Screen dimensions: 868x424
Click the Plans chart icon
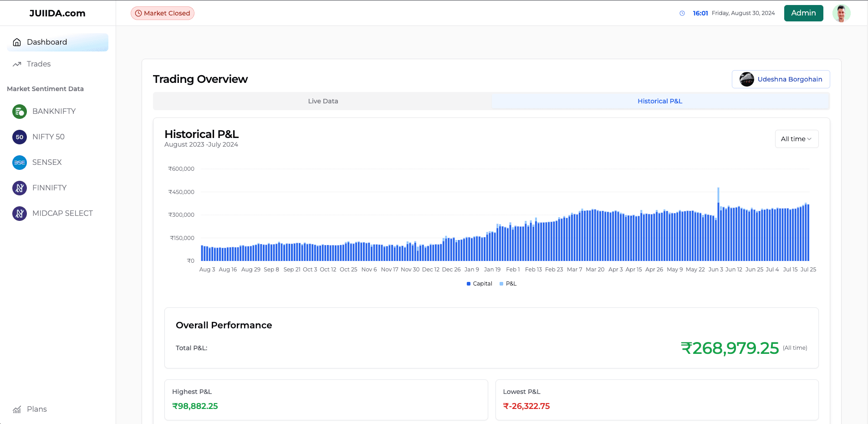[x=17, y=409]
